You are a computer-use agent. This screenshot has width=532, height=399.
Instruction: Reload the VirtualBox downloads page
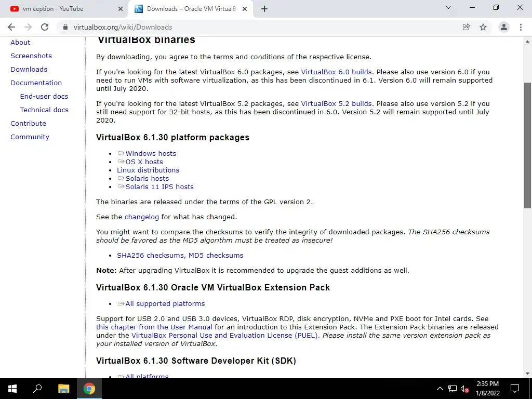tap(45, 27)
